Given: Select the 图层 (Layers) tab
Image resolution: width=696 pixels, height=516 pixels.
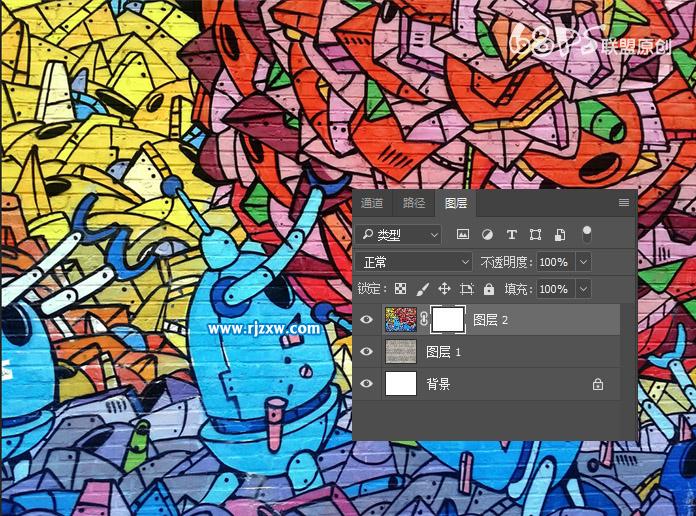Looking at the screenshot, I should point(456,203).
